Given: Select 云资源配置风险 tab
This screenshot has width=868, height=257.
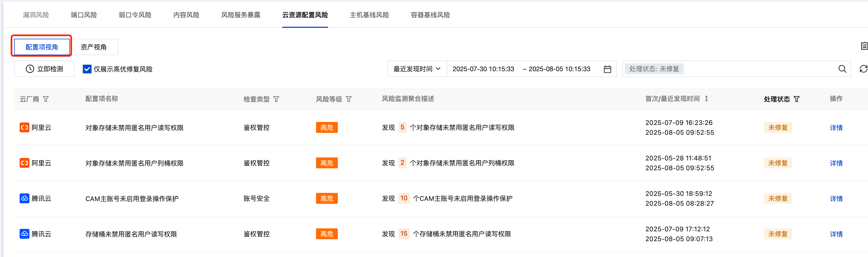Looking at the screenshot, I should [305, 15].
